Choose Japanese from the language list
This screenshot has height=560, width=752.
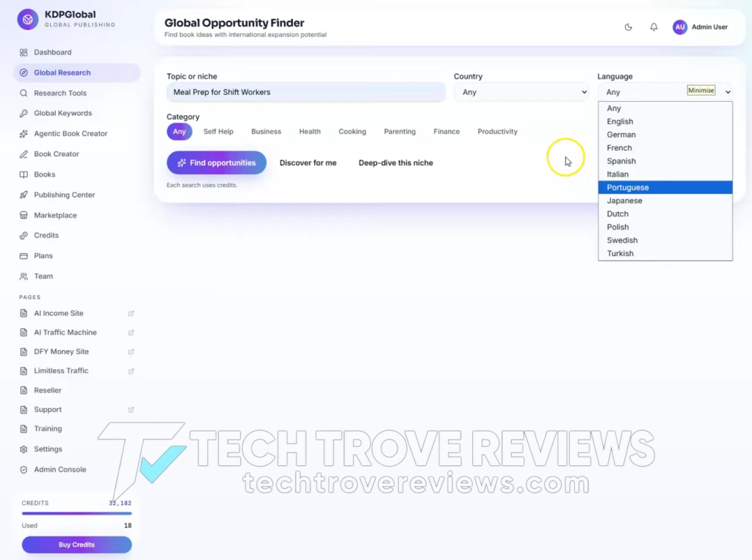(665, 201)
